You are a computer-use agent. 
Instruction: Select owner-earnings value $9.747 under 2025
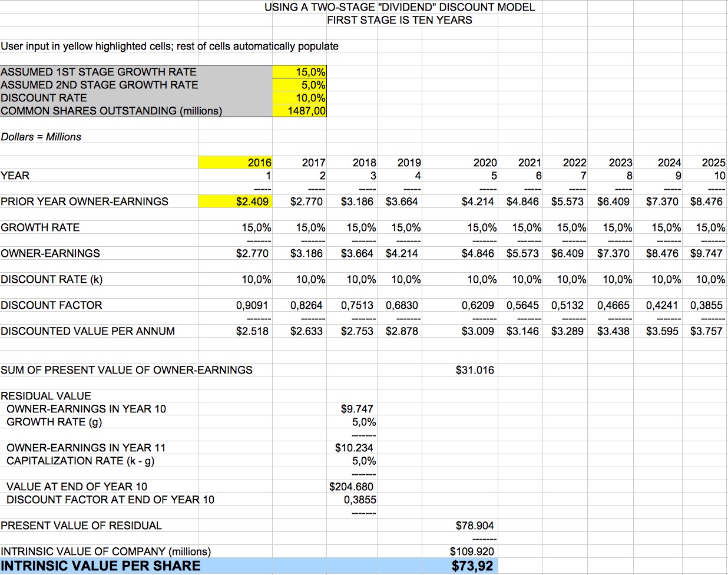pos(706,253)
